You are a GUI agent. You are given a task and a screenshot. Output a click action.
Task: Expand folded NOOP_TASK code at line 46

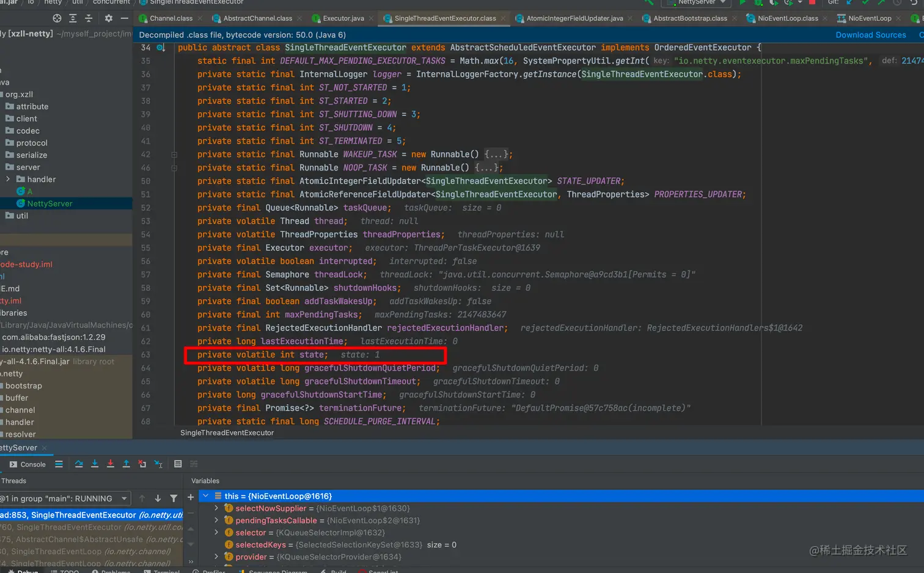[174, 168]
